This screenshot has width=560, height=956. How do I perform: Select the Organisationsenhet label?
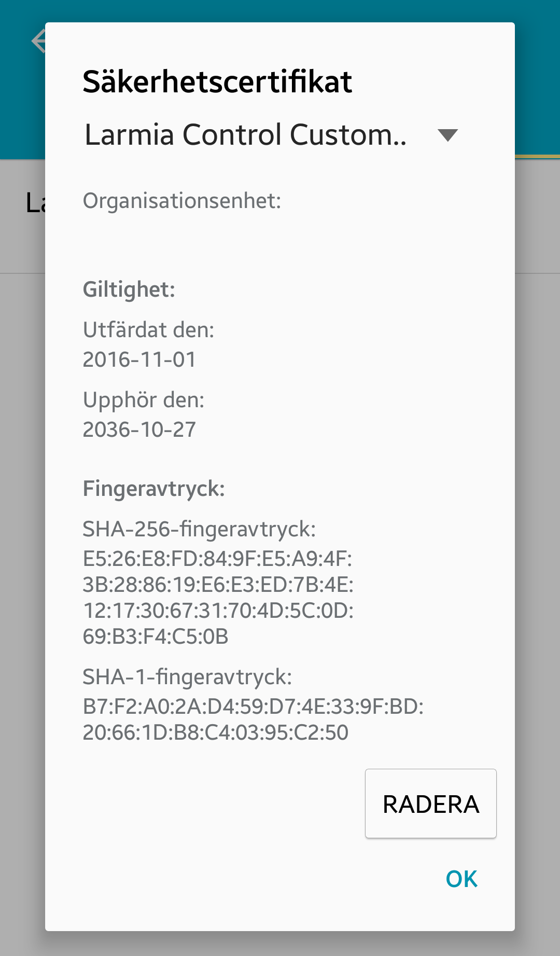[182, 201]
